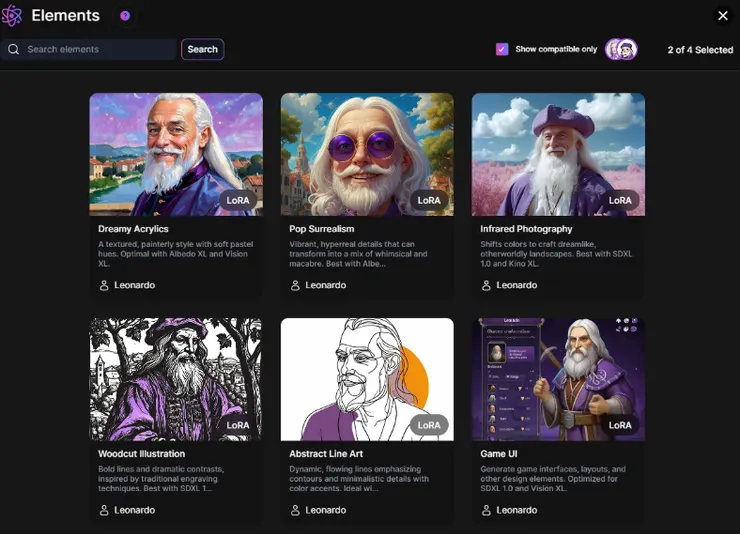Click the user icon under Pop Surrealism
This screenshot has height=534, width=740.
pos(295,285)
